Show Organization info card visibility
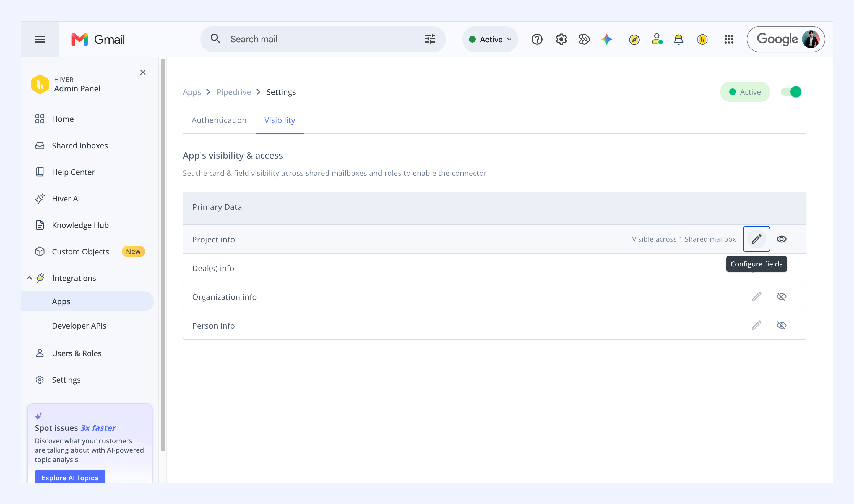Viewport: 854px width, 504px height. (x=782, y=297)
